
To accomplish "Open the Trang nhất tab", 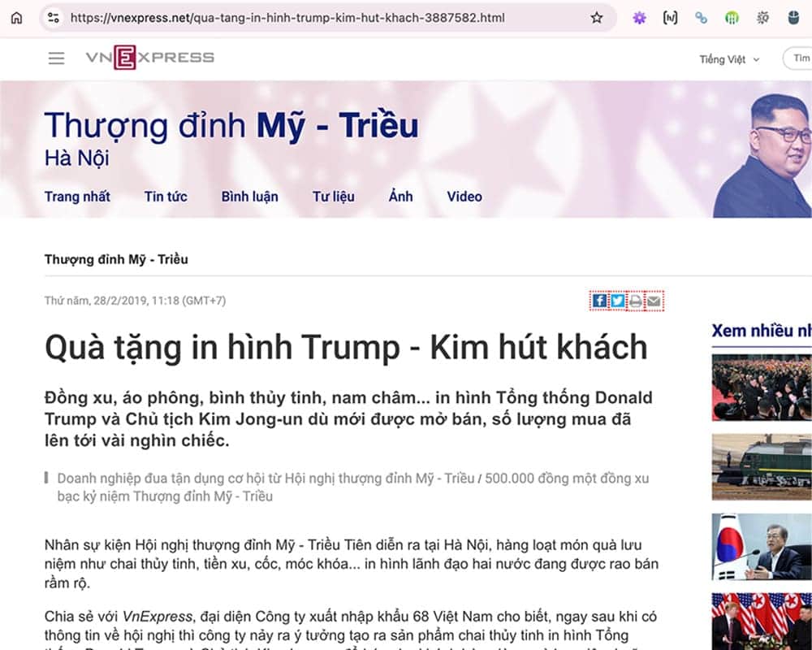I will point(77,197).
